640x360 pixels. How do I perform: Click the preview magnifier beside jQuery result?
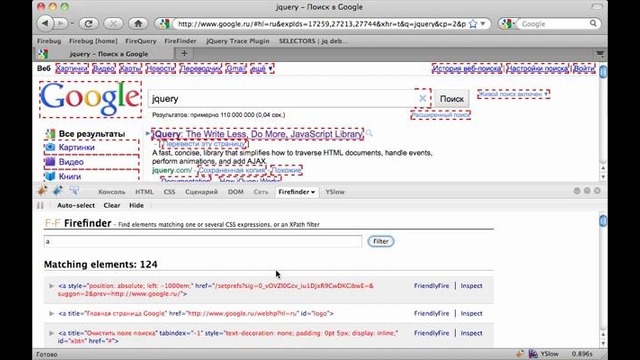click(369, 133)
